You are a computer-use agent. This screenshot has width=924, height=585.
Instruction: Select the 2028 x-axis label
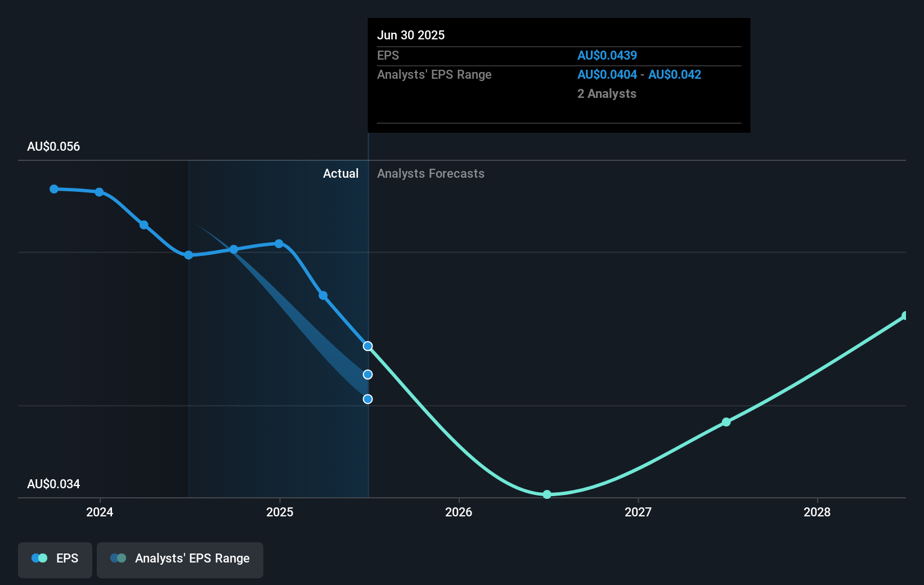pos(818,512)
